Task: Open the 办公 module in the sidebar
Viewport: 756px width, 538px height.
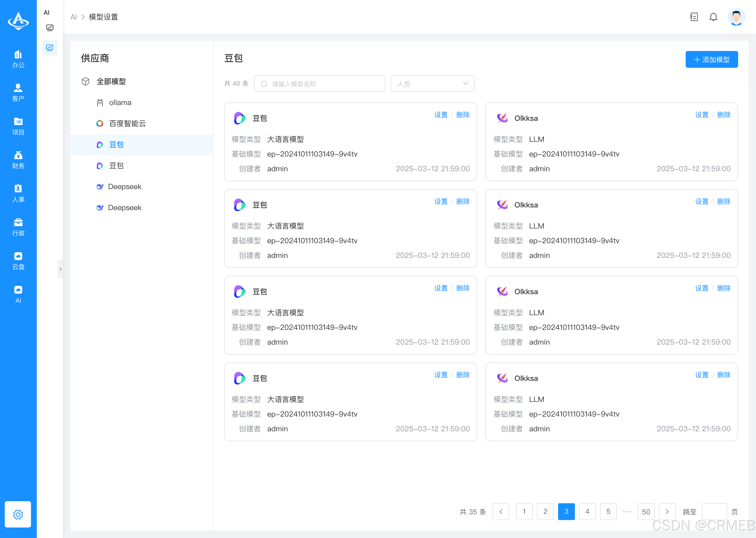Action: pos(18,59)
